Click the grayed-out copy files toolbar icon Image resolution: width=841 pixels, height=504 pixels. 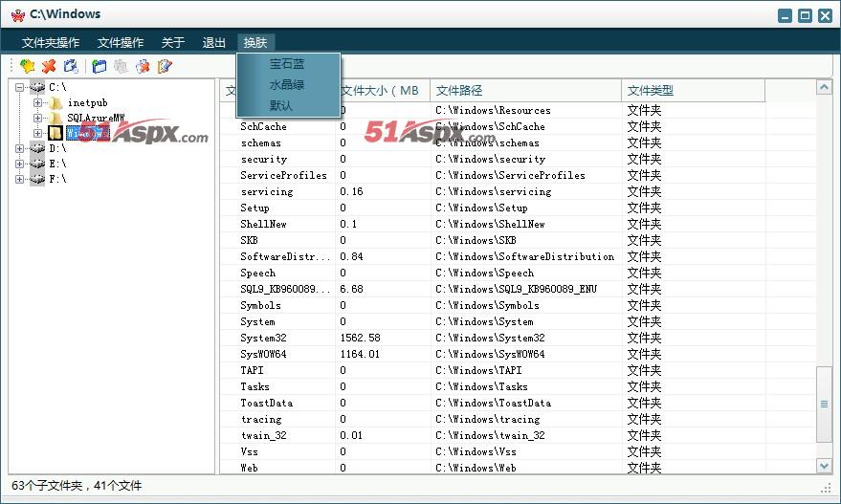(121, 66)
